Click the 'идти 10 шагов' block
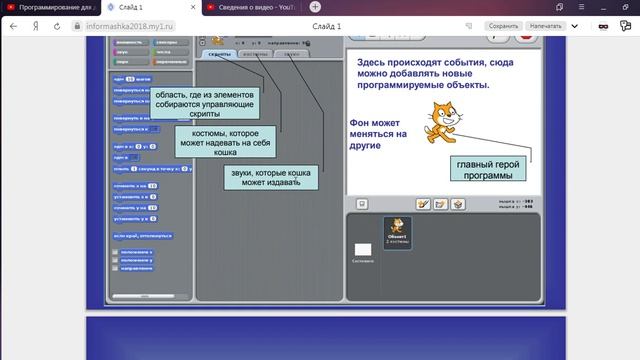The width and height of the screenshot is (640, 360). tap(132, 79)
